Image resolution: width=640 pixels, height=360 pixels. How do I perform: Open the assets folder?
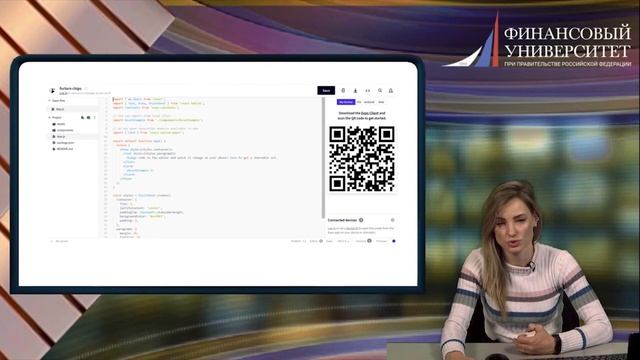(59, 124)
